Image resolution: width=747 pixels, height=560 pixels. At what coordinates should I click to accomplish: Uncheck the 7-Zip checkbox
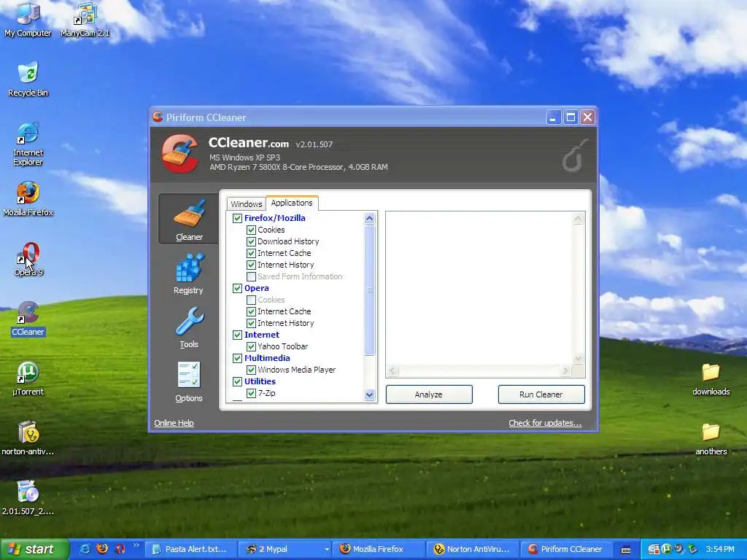251,393
